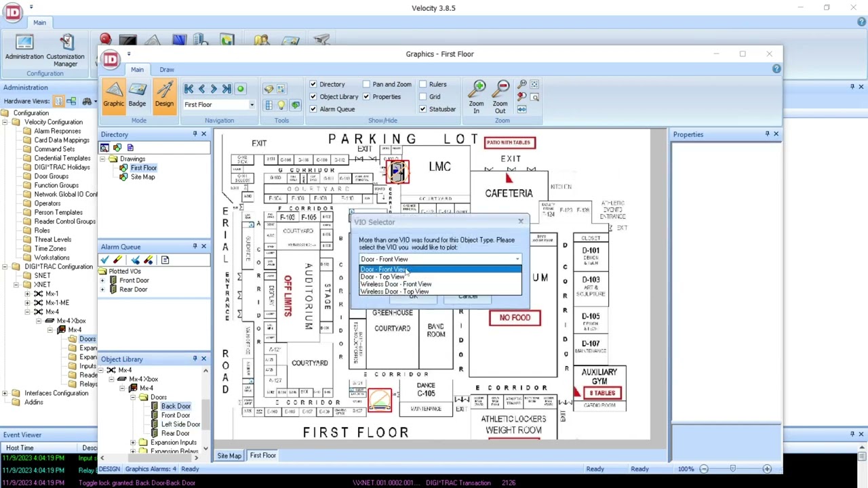Image resolution: width=868 pixels, height=488 pixels.
Task: Toggle Statusbar checkbox
Action: 422,109
